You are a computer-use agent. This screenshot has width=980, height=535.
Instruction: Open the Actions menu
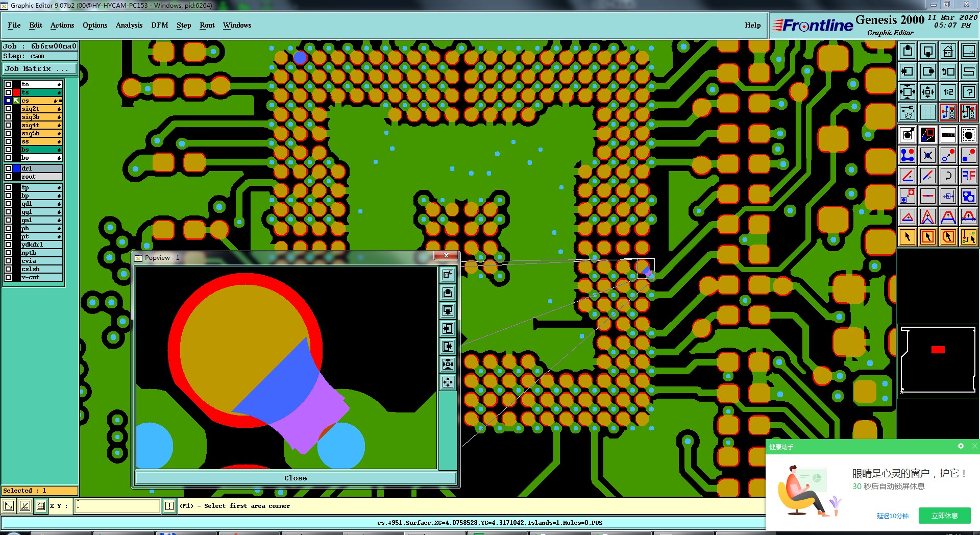coord(62,25)
